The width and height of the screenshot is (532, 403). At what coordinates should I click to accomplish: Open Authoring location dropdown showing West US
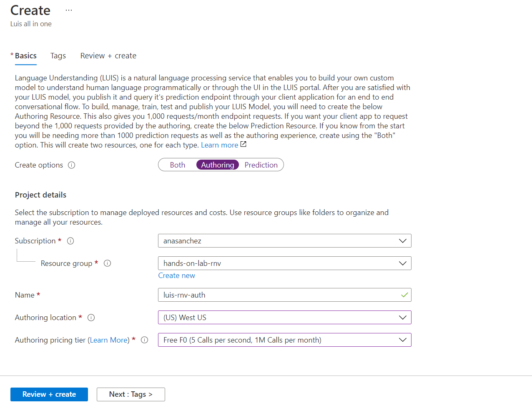coord(285,318)
